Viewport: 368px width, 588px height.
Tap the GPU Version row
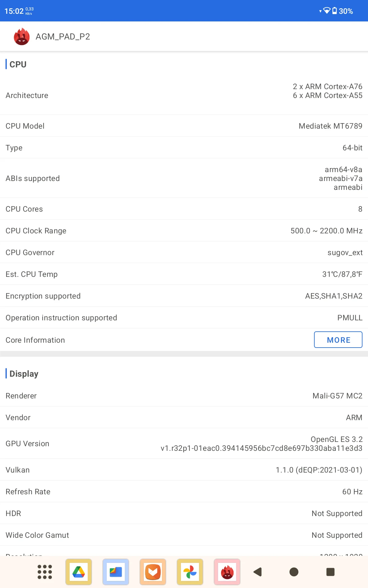pos(184,443)
